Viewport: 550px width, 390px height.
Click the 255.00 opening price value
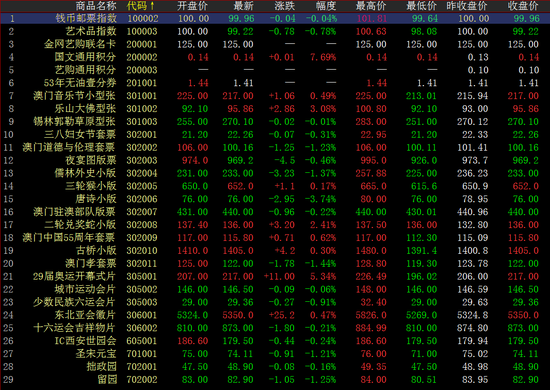coord(193,122)
